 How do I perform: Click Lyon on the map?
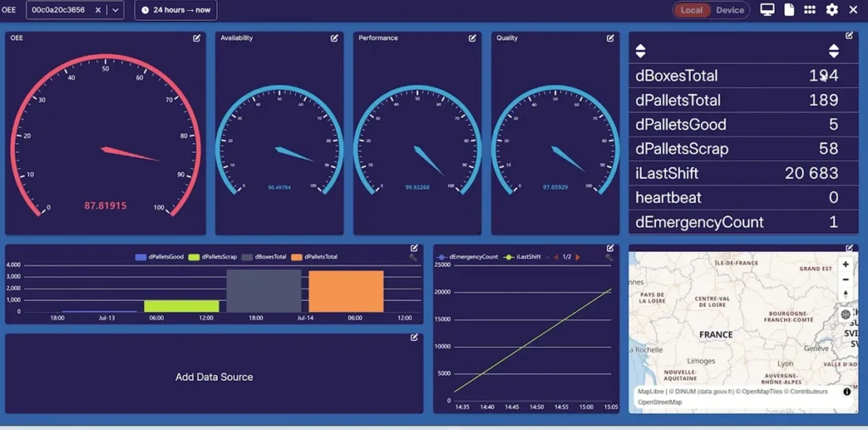point(785,364)
